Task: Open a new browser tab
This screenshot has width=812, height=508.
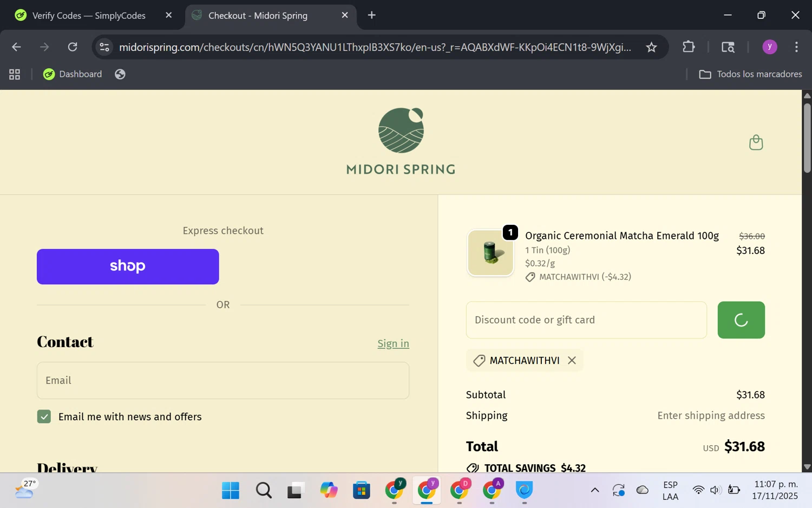Action: pos(371,15)
